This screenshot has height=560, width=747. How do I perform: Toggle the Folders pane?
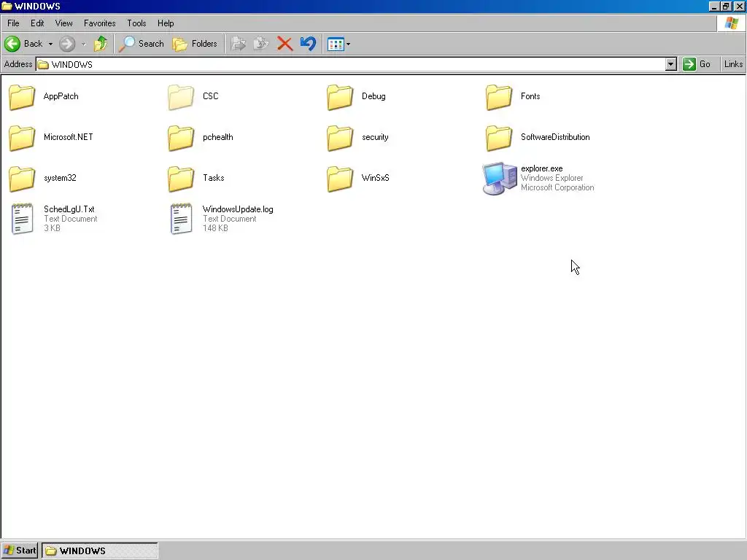click(195, 44)
